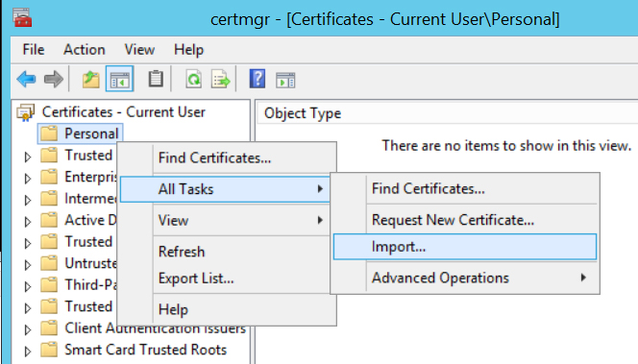The width and height of the screenshot is (638, 364).
Task: Choose Refresh from the context menu
Action: (228, 252)
